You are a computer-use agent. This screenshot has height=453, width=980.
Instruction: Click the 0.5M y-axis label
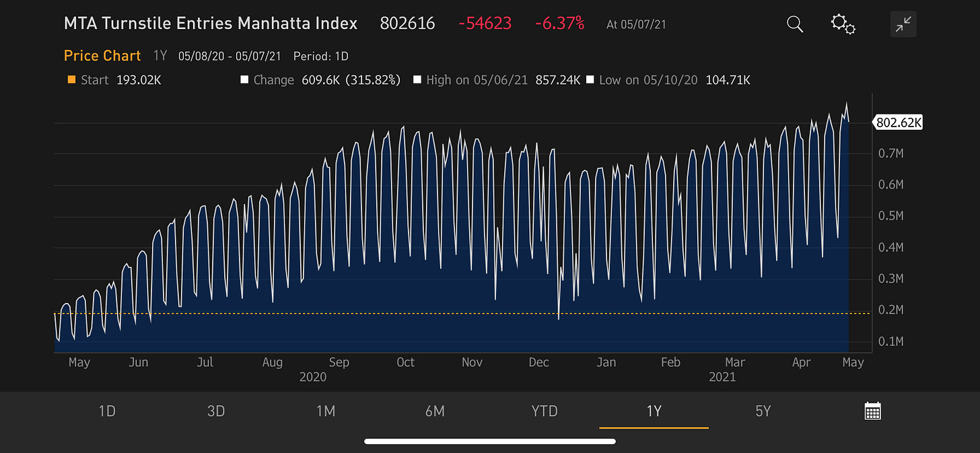pyautogui.click(x=892, y=216)
